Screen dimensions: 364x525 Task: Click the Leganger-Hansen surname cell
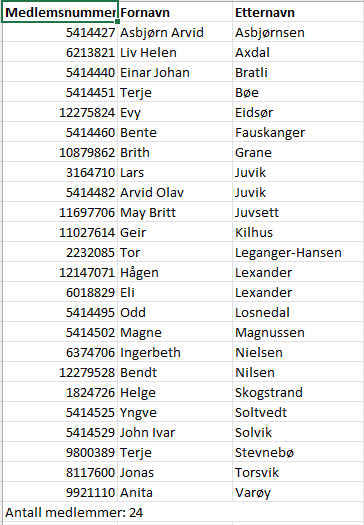(x=298, y=252)
